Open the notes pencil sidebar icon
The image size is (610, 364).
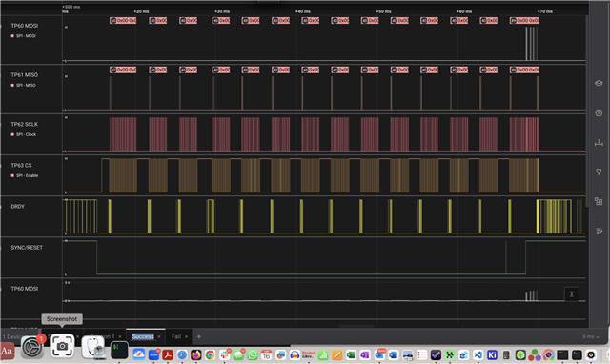coord(600,231)
